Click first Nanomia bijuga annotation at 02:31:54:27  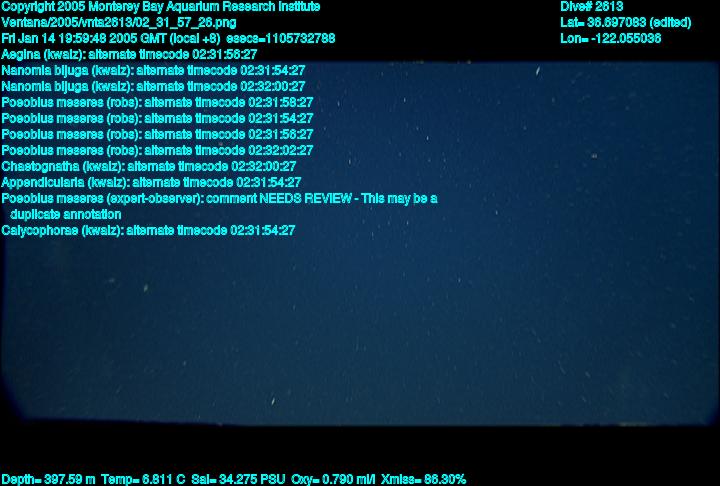[153, 71]
